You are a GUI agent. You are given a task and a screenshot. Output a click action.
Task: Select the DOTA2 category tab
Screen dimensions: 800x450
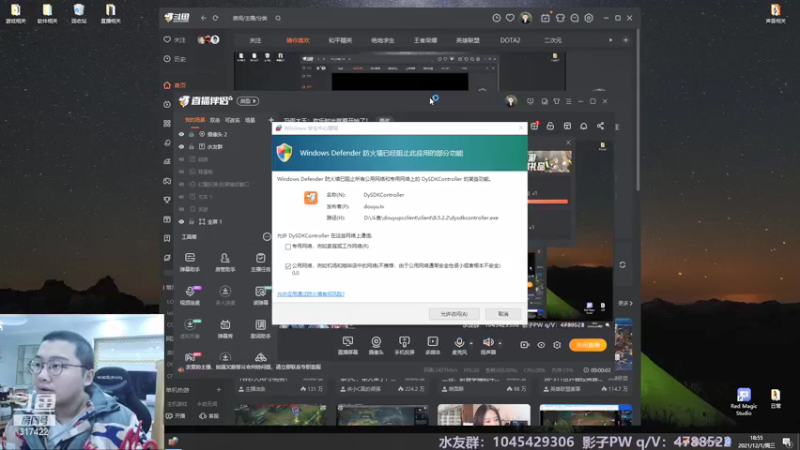[x=510, y=40]
